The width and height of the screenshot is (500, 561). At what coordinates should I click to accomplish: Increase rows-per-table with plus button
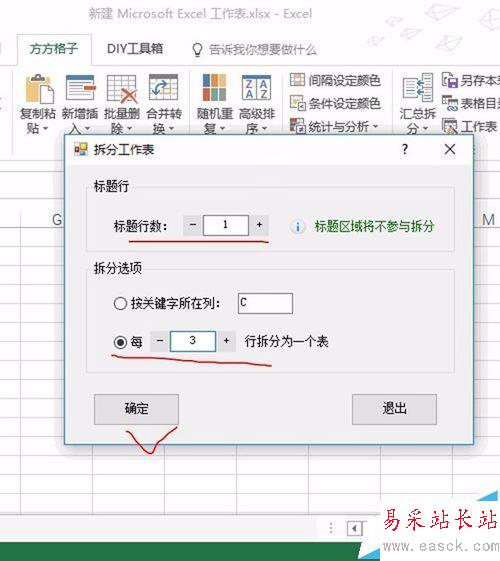coord(226,341)
